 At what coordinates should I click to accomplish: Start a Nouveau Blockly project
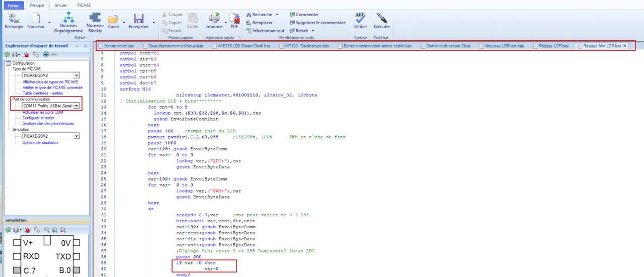95,23
